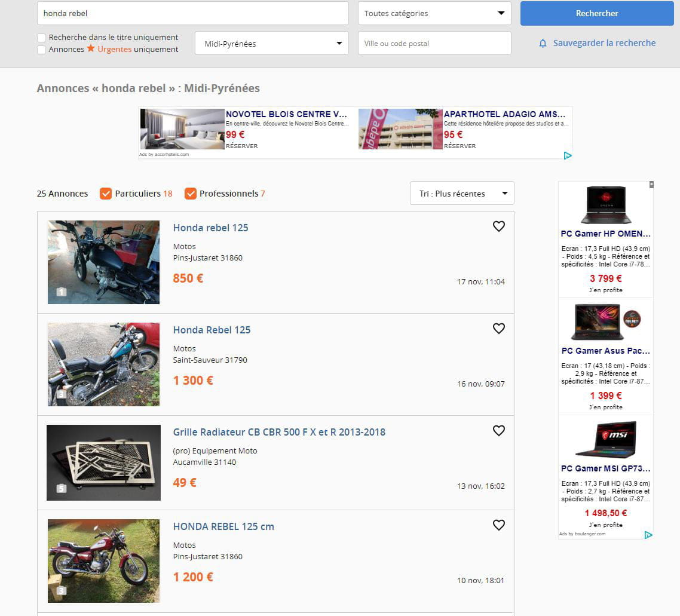Image resolution: width=680 pixels, height=616 pixels.
Task: Click the AdChoices icon on hotel banner
Action: (567, 155)
